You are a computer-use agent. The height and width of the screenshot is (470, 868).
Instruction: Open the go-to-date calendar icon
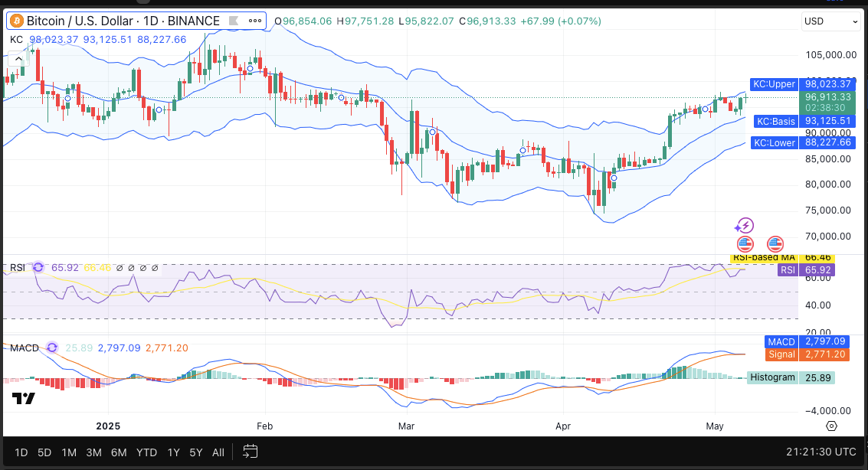(x=251, y=452)
